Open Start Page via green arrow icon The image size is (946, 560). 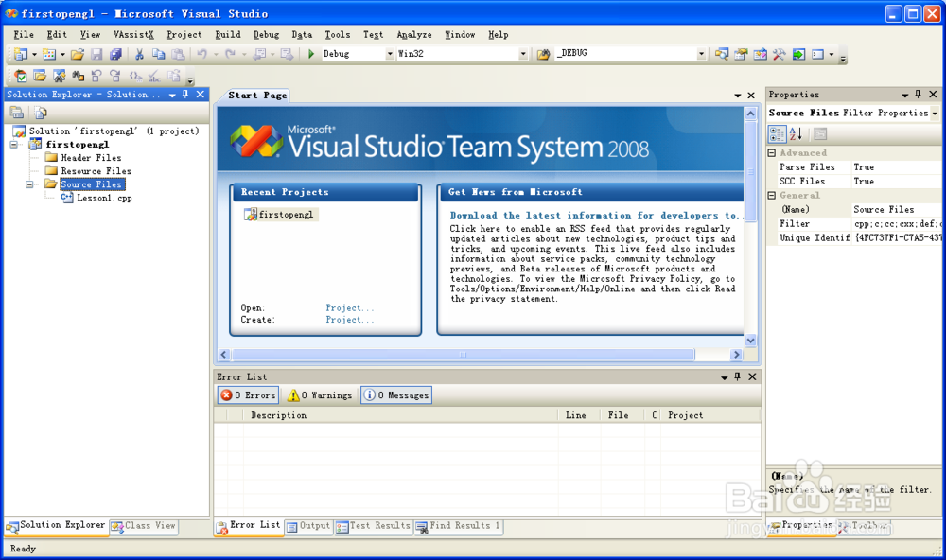click(798, 54)
